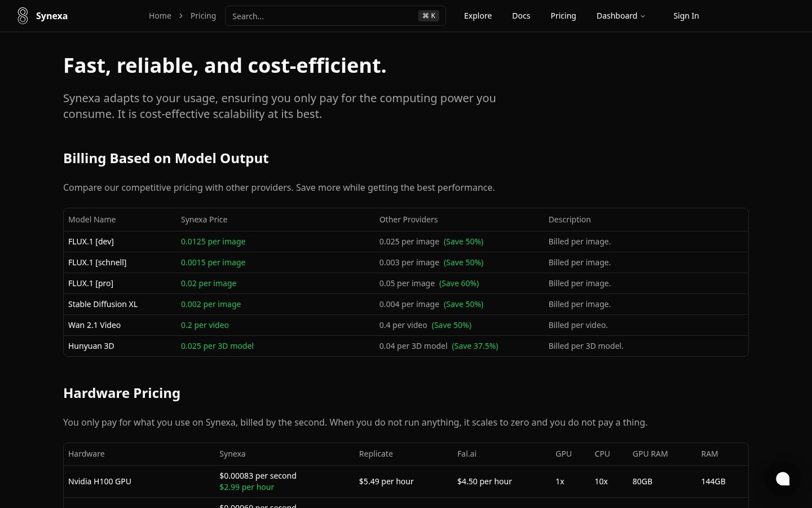Click the 0.2 per video price
Image resolution: width=812 pixels, height=508 pixels.
205,325
